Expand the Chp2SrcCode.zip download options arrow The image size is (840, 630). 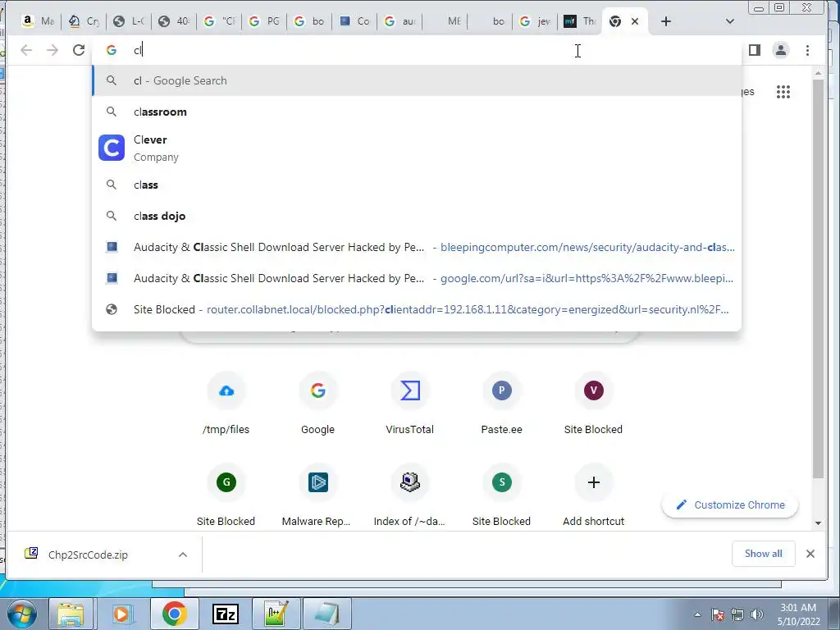tap(183, 555)
